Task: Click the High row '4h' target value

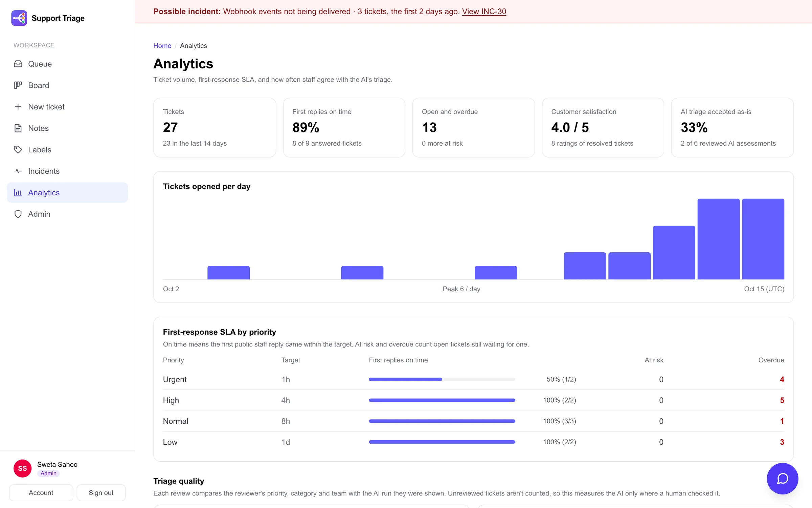Action: pyautogui.click(x=286, y=400)
